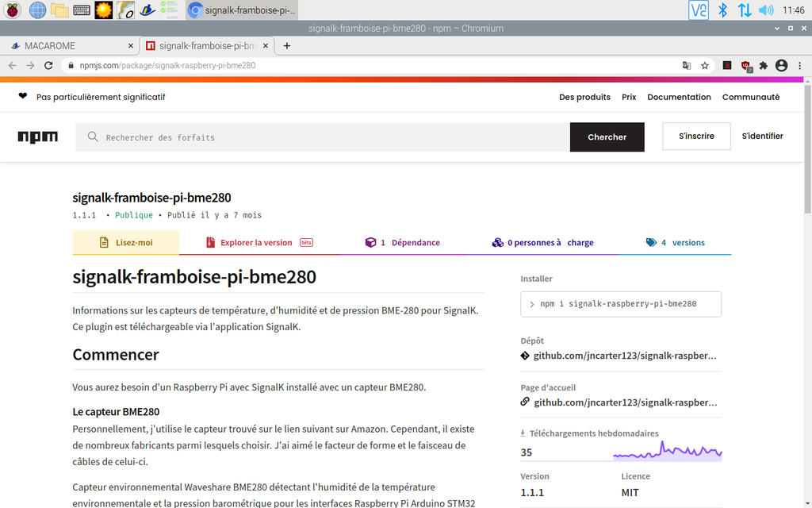Launch the chart plotter icon in taskbar

coord(125,10)
